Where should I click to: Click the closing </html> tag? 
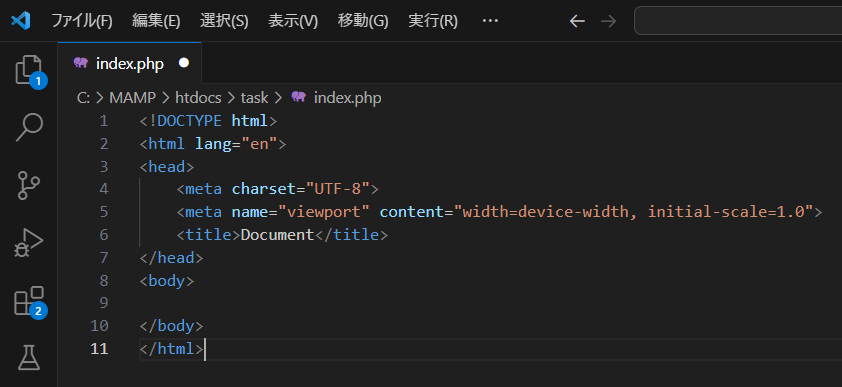[171, 349]
